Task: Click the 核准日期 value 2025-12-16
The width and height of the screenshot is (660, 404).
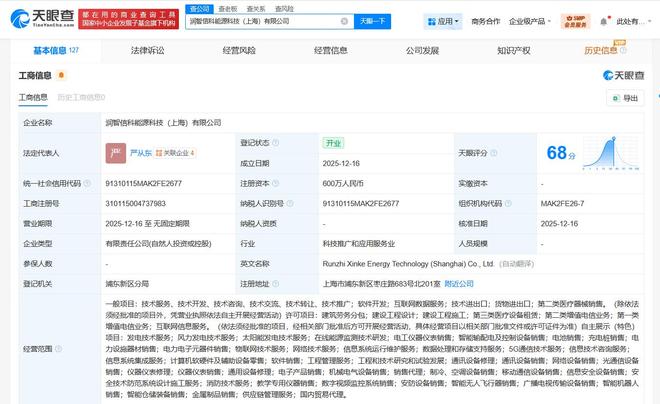Action: coord(559,224)
